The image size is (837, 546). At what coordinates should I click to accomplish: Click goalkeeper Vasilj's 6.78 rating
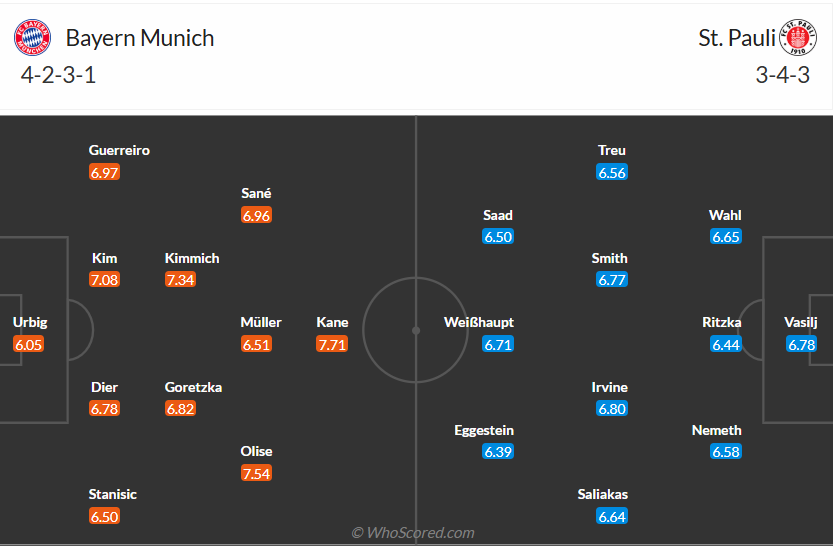(x=802, y=344)
